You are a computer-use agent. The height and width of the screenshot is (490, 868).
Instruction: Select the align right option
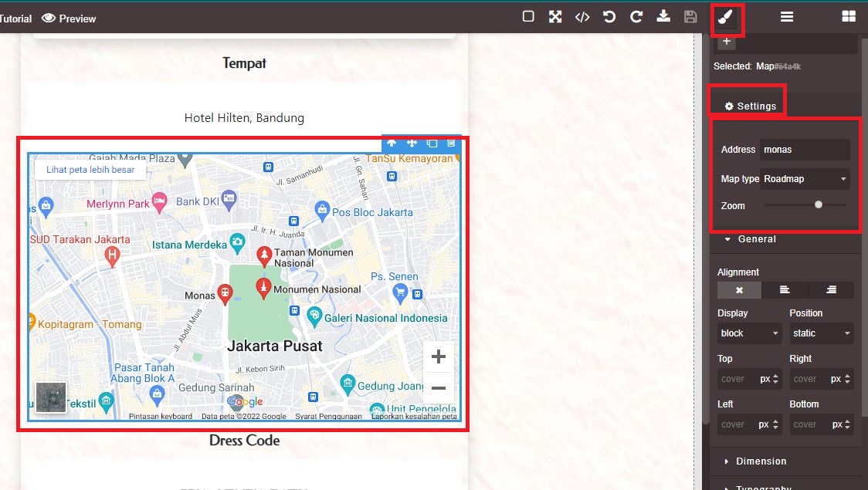point(831,290)
